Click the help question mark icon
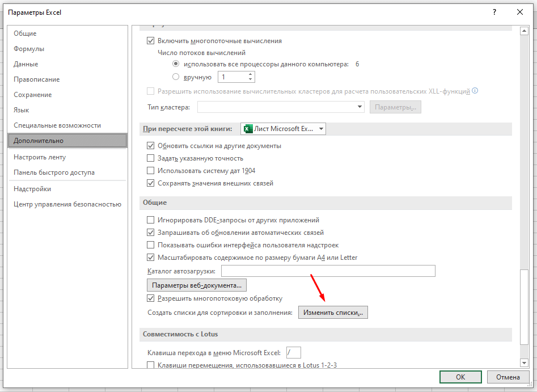This screenshot has width=537, height=392. [494, 12]
